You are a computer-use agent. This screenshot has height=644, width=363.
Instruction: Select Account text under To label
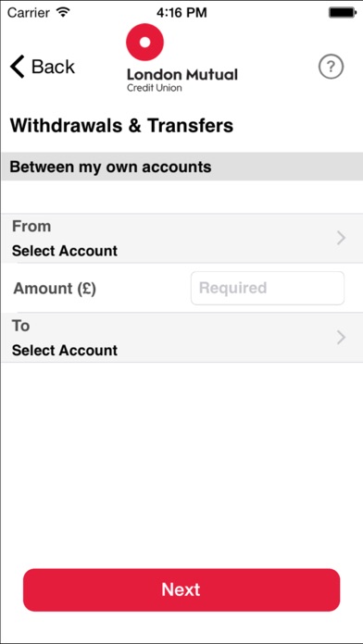point(65,351)
